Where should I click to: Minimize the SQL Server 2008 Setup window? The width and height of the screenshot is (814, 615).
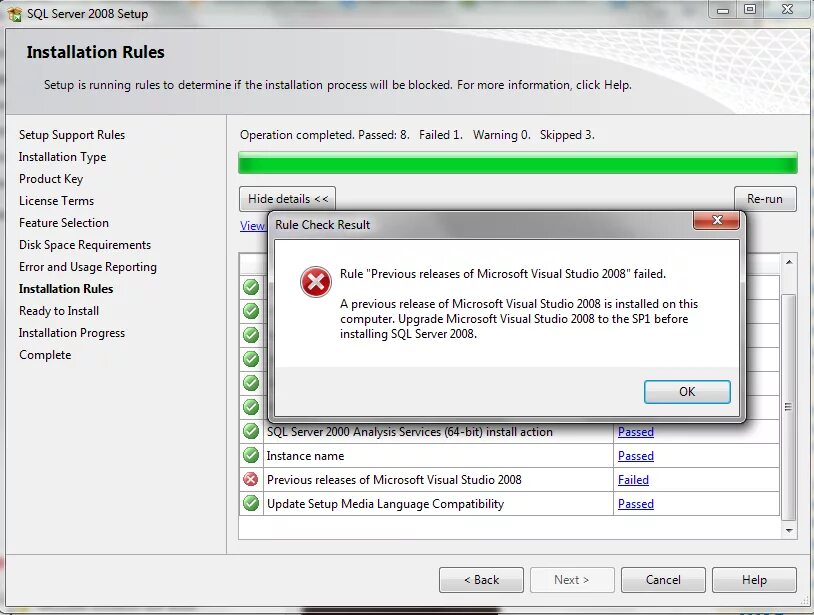click(x=723, y=10)
